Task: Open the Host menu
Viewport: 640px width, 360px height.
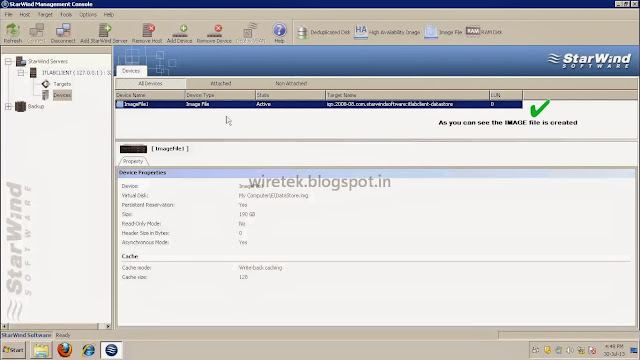Action: (25, 14)
